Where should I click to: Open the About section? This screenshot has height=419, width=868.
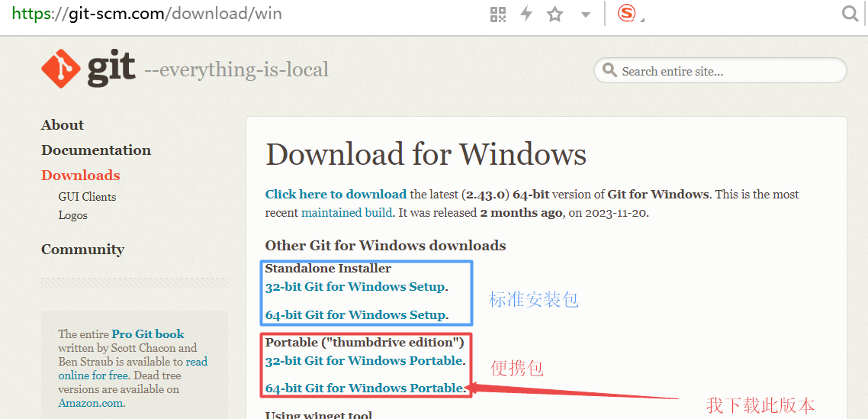coord(63,124)
